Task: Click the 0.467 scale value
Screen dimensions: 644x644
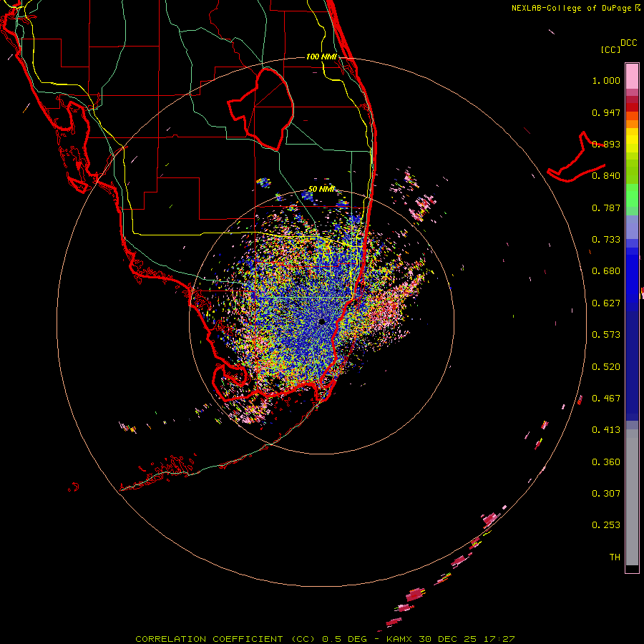Action: click(x=606, y=399)
